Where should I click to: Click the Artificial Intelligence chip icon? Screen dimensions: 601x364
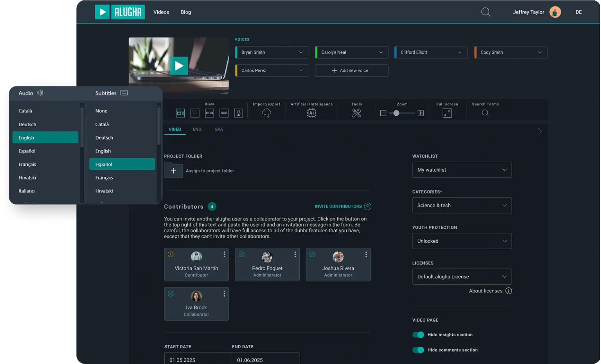point(311,113)
